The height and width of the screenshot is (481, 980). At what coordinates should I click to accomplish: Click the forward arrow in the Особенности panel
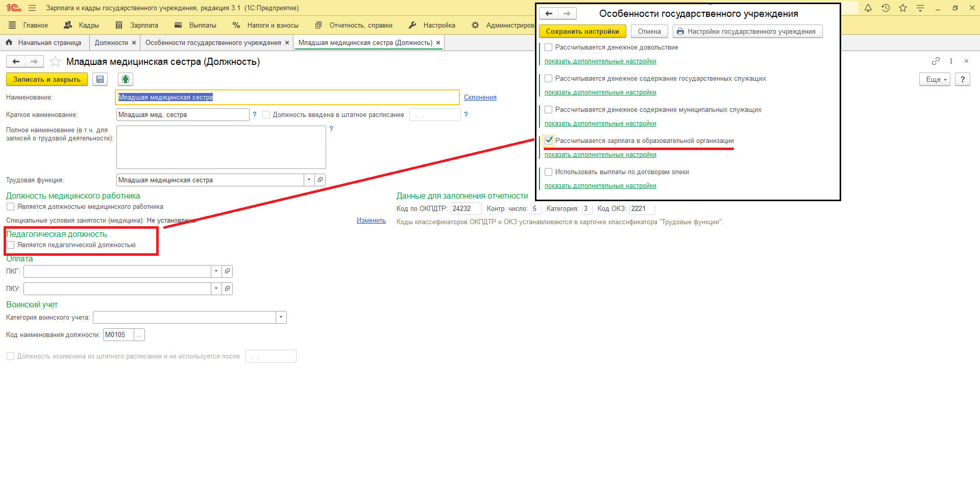[567, 14]
